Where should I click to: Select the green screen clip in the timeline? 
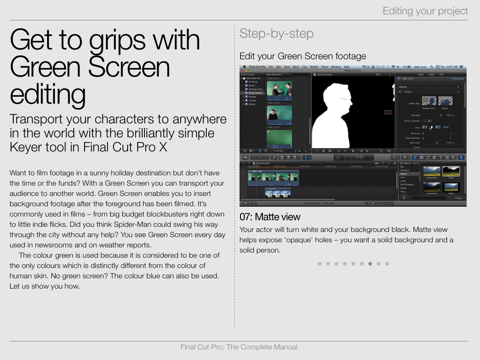[273, 177]
